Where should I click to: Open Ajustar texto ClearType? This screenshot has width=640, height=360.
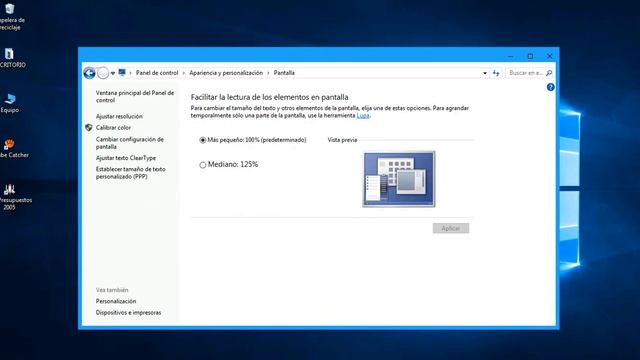point(126,158)
